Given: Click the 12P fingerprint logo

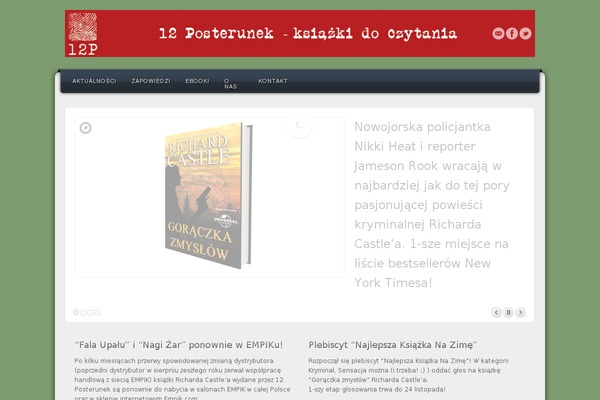Looking at the screenshot, I should pyautogui.click(x=83, y=34).
